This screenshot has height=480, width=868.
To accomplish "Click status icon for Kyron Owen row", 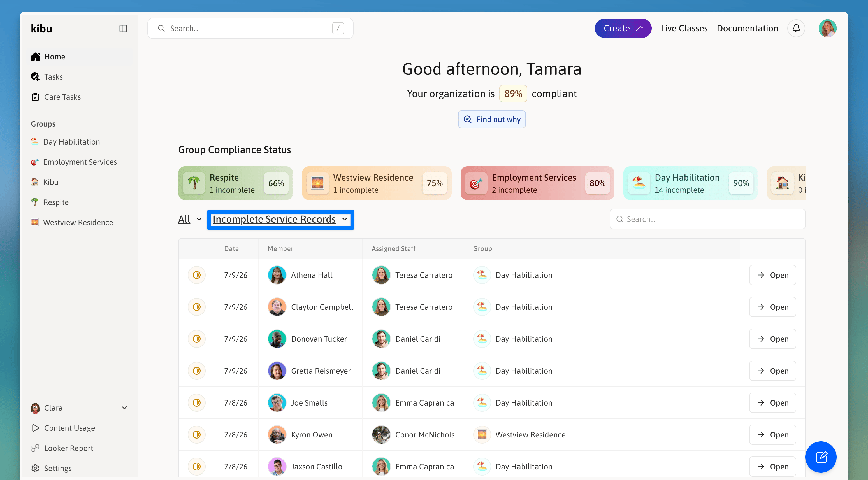I will click(x=197, y=435).
